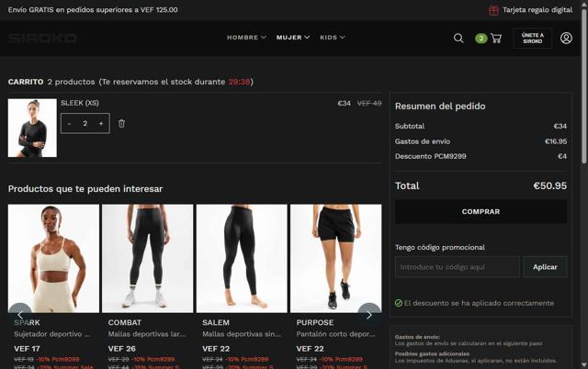Click the SLEEK (XS) product name
Viewport: 588px width, 369px height.
pos(80,103)
